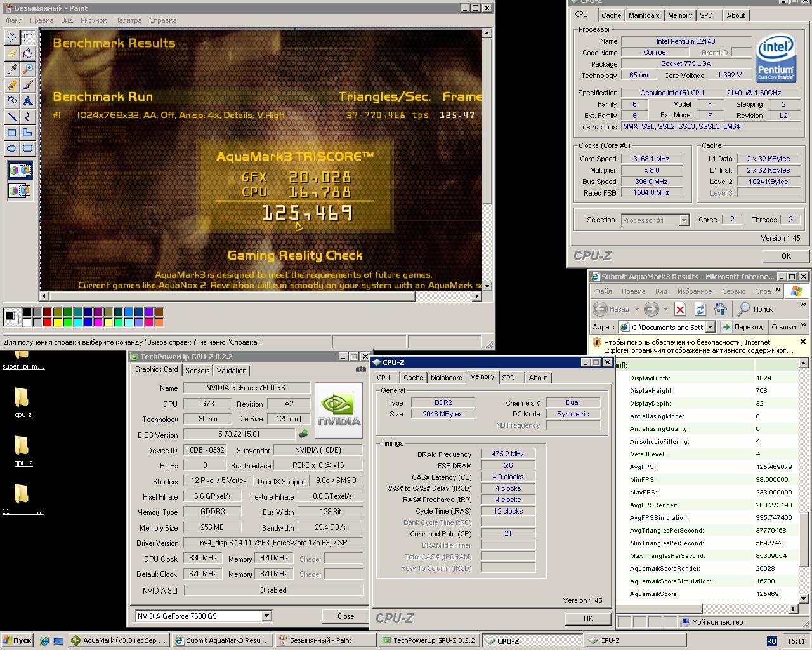This screenshot has height=650, width=812.
Task: Click the Close button in GPU-Z
Action: point(346,616)
